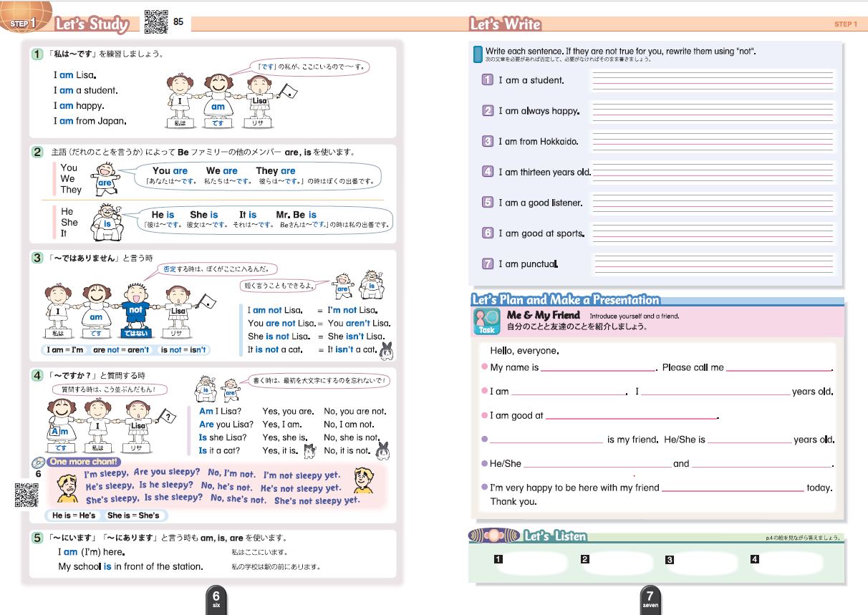Click the "I am = I'm" pill label
Viewport: 868px width, 615px height.
(64, 350)
